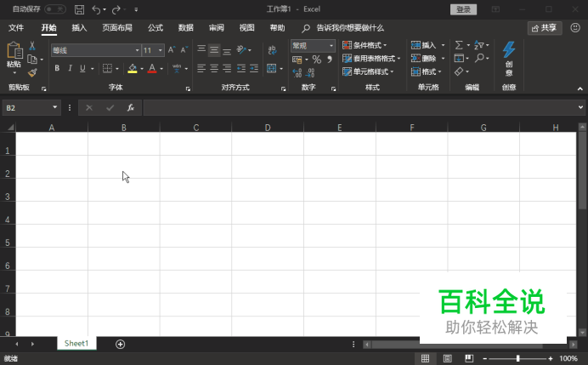This screenshot has width=588, height=365.
Task: Cut selection with scissors icon
Action: pyautogui.click(x=32, y=46)
